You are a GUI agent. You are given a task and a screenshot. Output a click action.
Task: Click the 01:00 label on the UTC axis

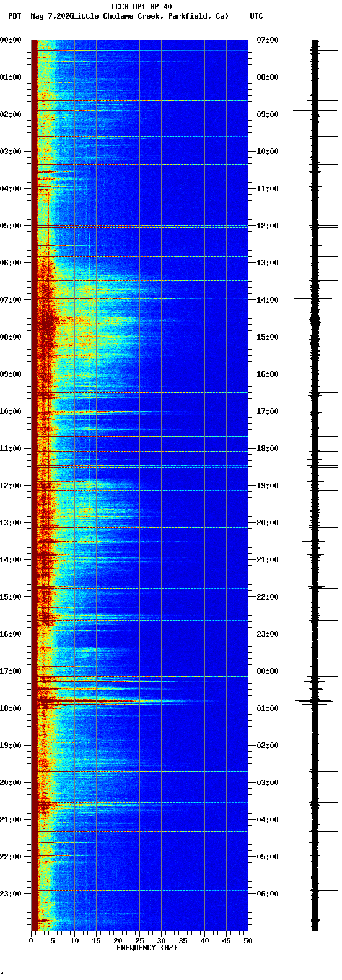[267, 708]
